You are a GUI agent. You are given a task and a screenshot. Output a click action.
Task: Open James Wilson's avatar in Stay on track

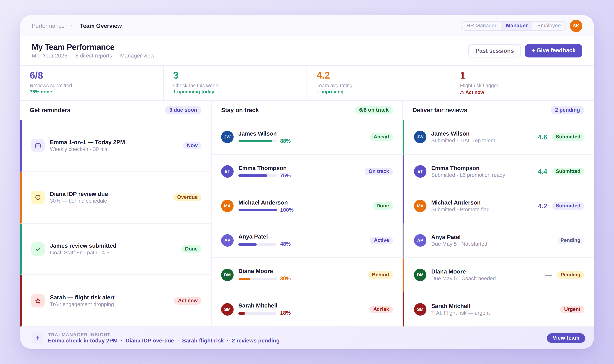227,137
